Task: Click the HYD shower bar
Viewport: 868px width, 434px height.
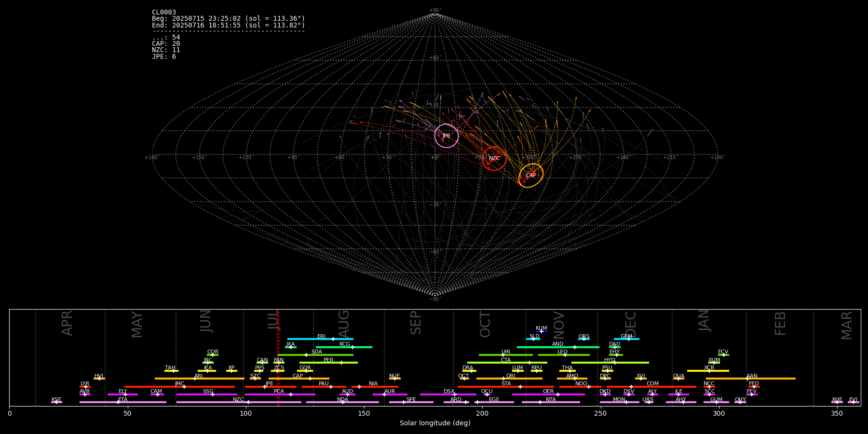Action: click(610, 363)
